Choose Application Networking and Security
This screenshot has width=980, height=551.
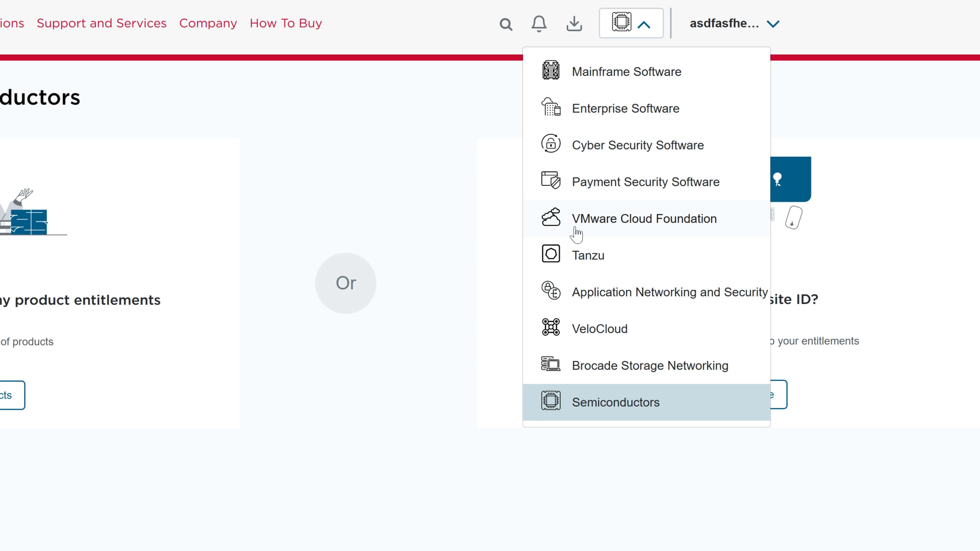pos(646,292)
